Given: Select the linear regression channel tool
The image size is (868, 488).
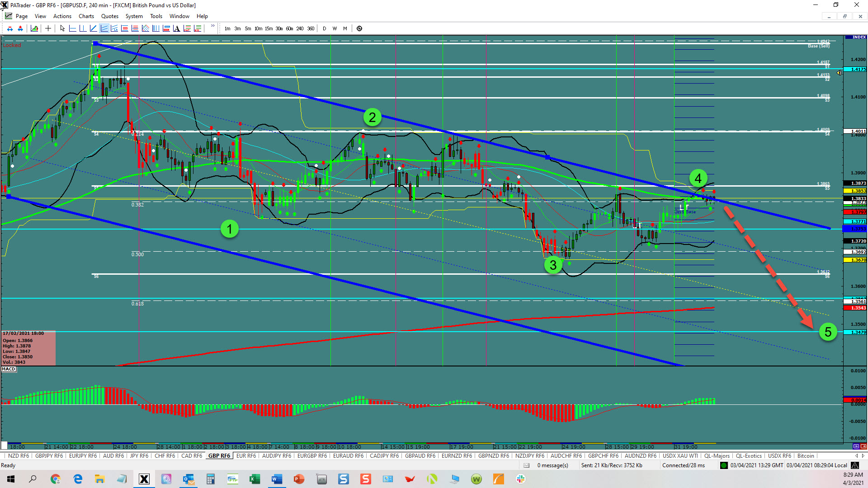Looking at the screenshot, I should pos(114,28).
